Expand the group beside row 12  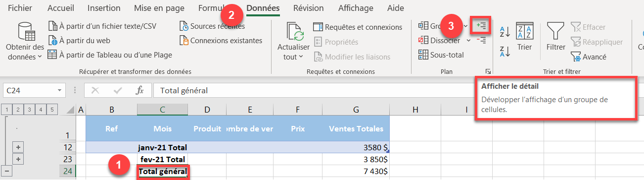pyautogui.click(x=18, y=147)
